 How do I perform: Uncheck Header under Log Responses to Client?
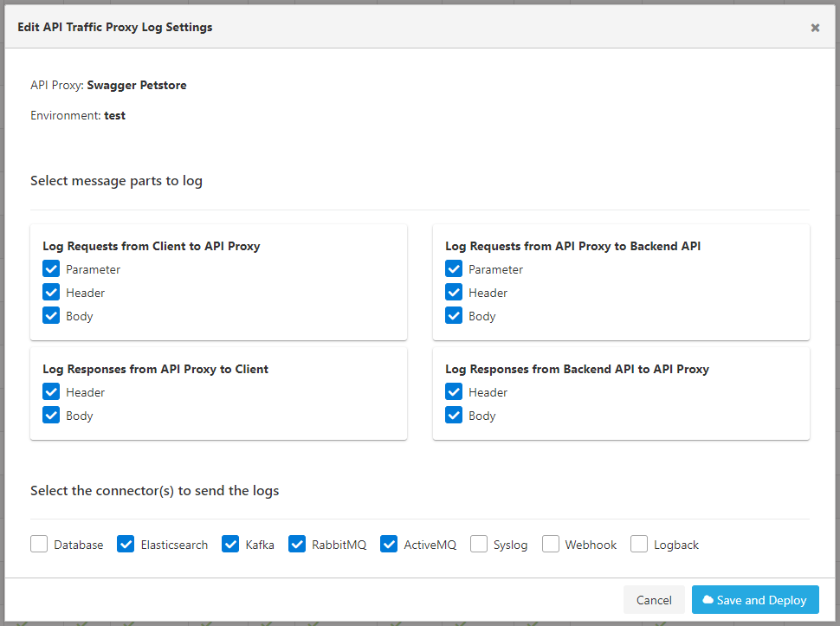pos(50,391)
